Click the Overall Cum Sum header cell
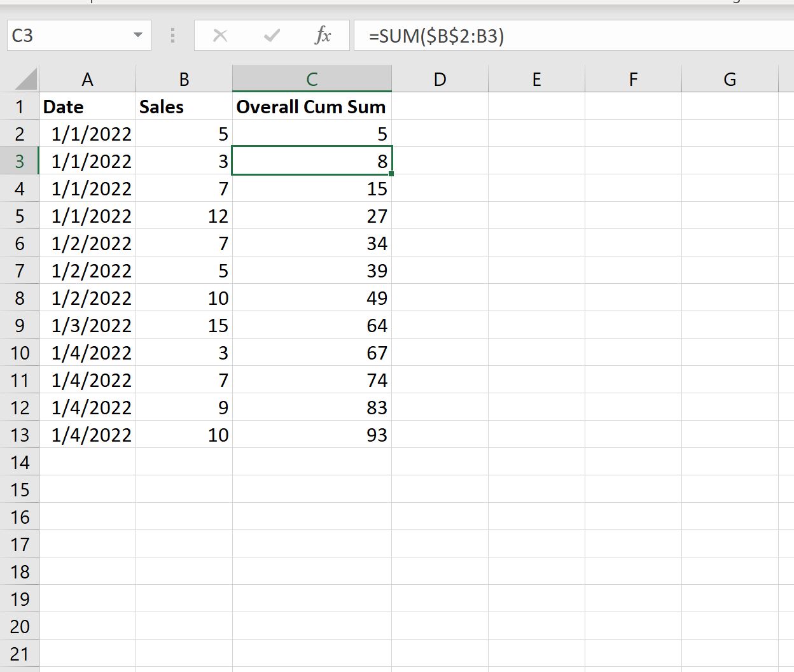This screenshot has width=794, height=672. pos(312,106)
